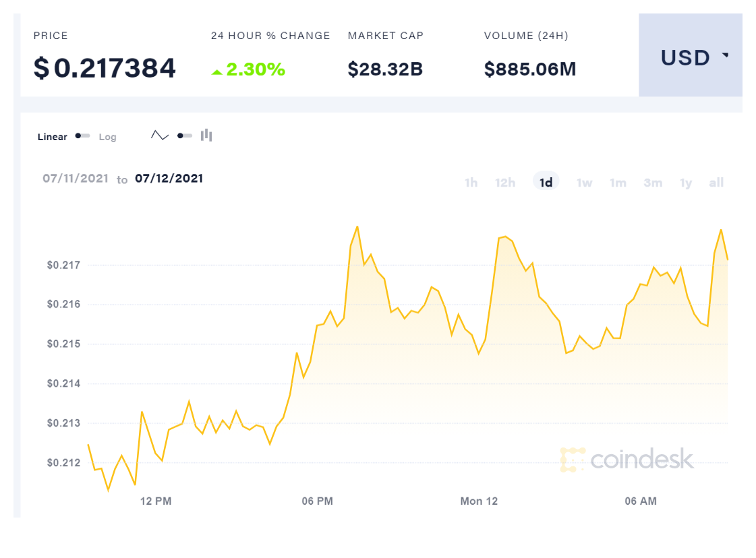Click the green 24-hour change arrow
Image resolution: width=756 pixels, height=558 pixels.
[x=216, y=71]
